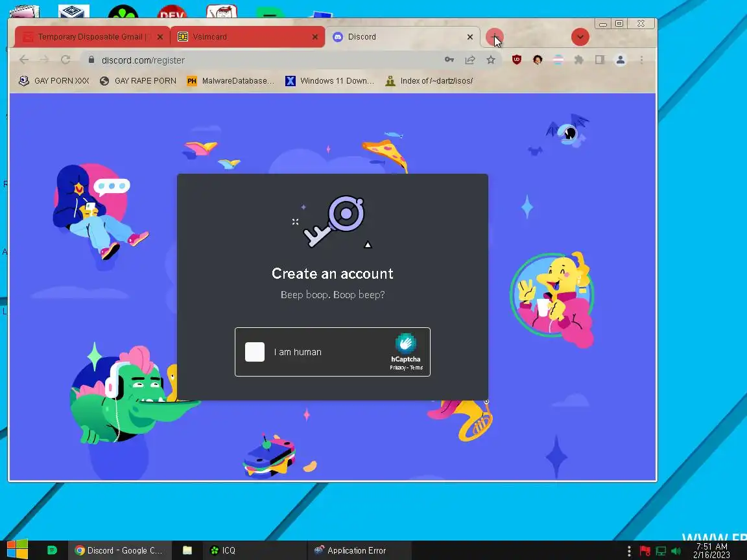Open the avatar face extension icon

(538, 60)
